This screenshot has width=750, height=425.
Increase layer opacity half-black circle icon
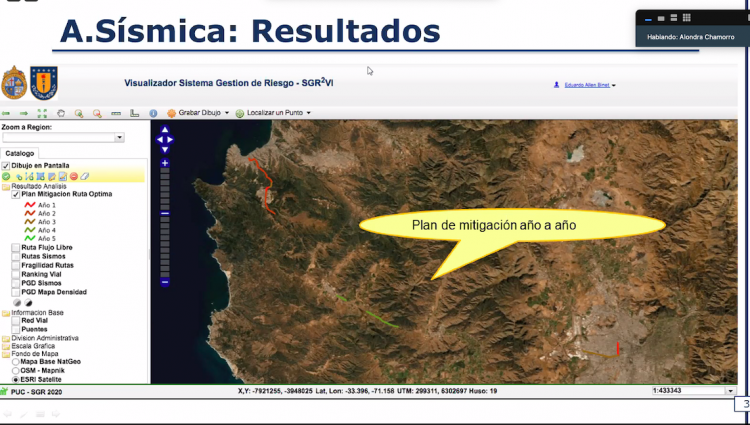tap(28, 303)
